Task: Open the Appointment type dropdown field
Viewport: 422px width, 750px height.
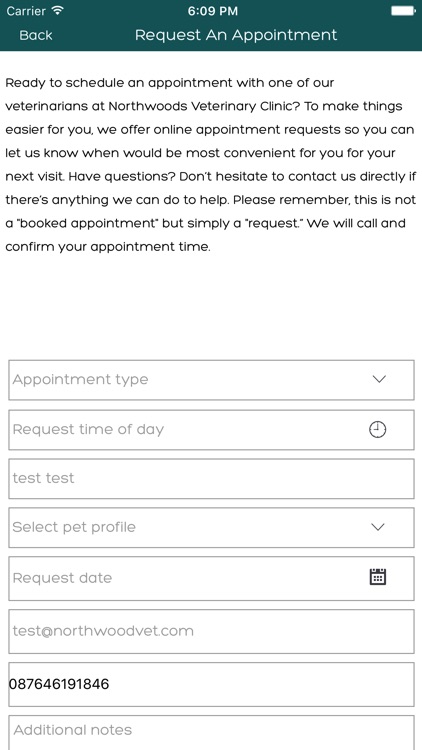Action: click(211, 380)
